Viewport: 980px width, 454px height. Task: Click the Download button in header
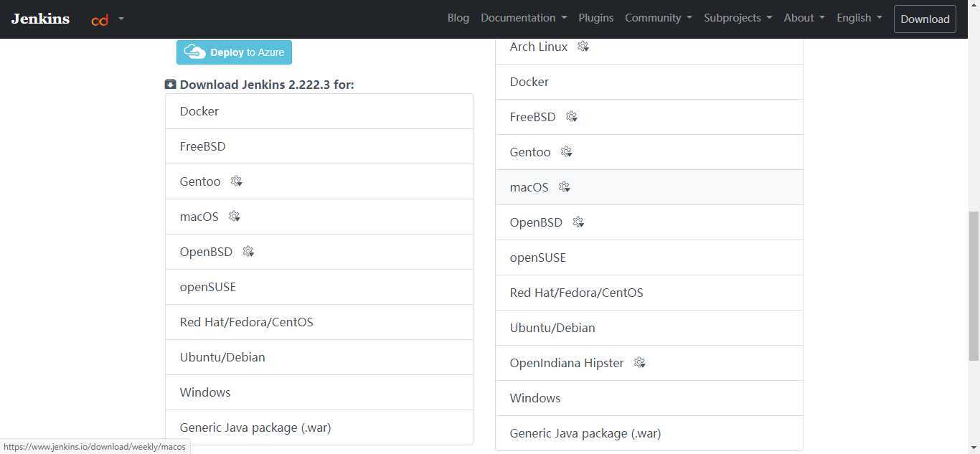925,19
